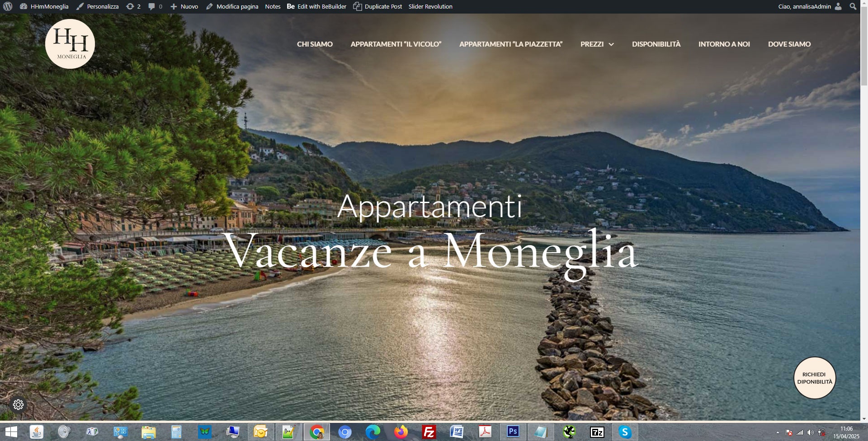
Task: Open Skype from the taskbar
Action: click(x=625, y=432)
